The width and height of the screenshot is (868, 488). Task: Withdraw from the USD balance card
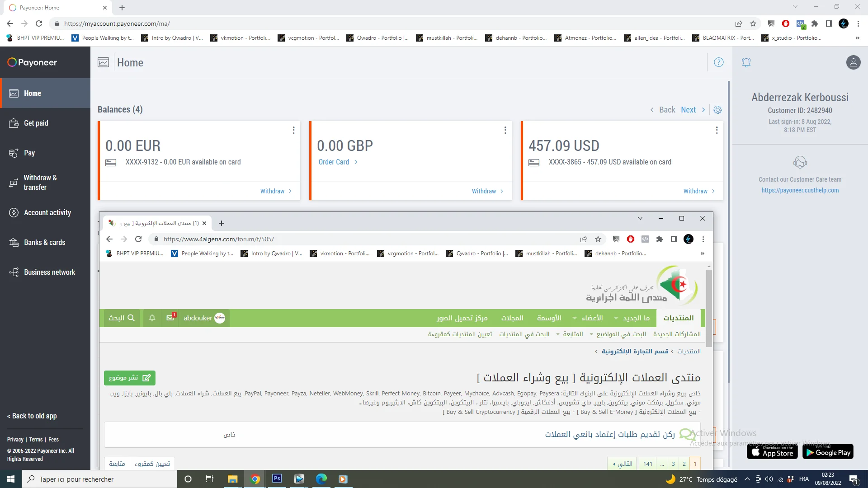point(699,191)
